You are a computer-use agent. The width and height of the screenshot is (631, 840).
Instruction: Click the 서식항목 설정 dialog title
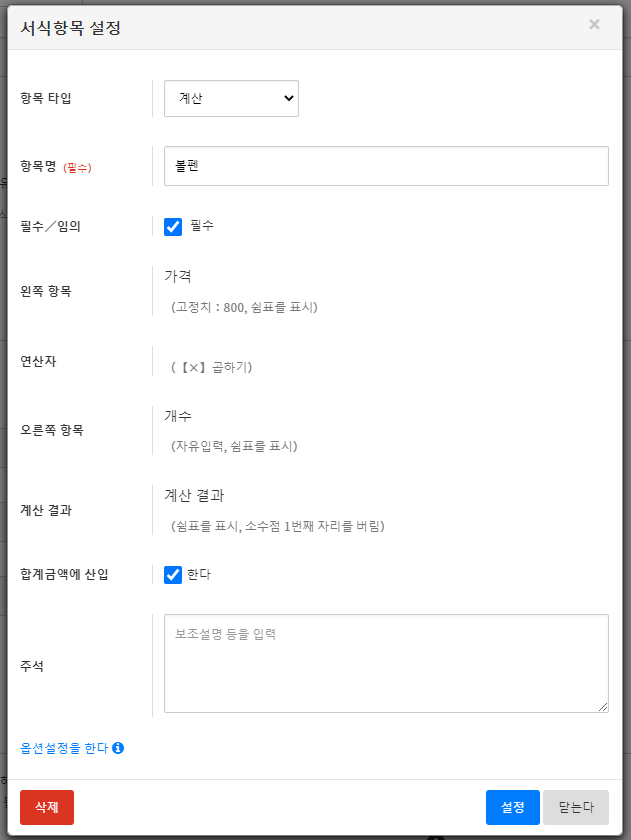[71, 28]
